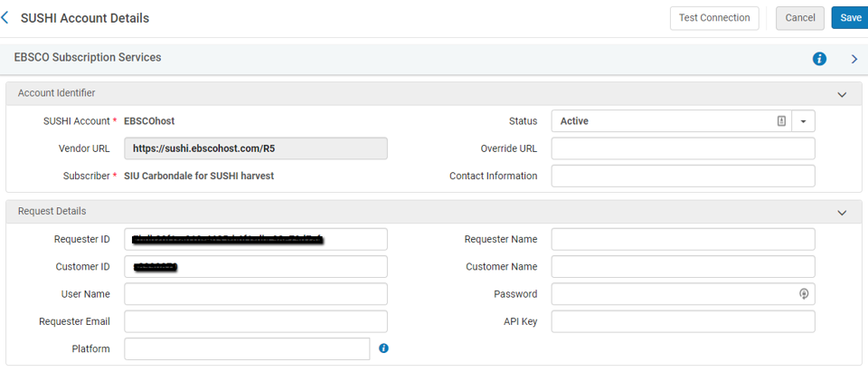This screenshot has height=372, width=868.
Task: Click into the Customer ID field
Action: tap(256, 267)
